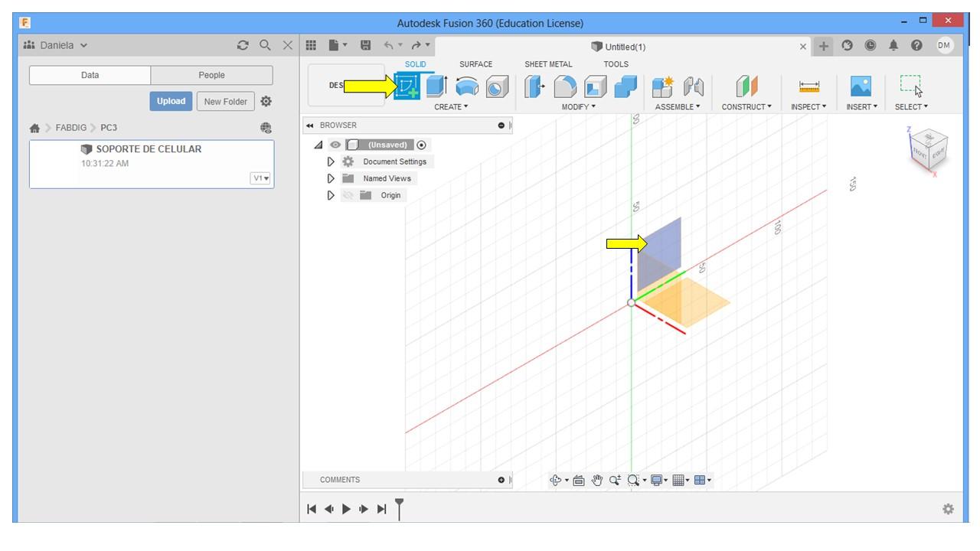Open the FABDIG breadcrumb link
This screenshot has height=551, width=980.
[70, 128]
